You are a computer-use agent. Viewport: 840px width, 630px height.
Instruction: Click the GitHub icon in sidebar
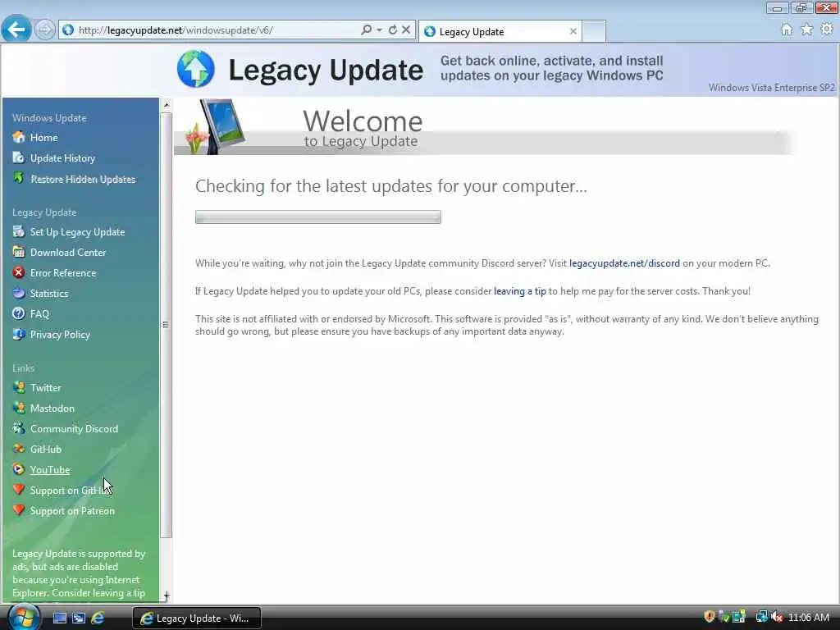pos(19,449)
